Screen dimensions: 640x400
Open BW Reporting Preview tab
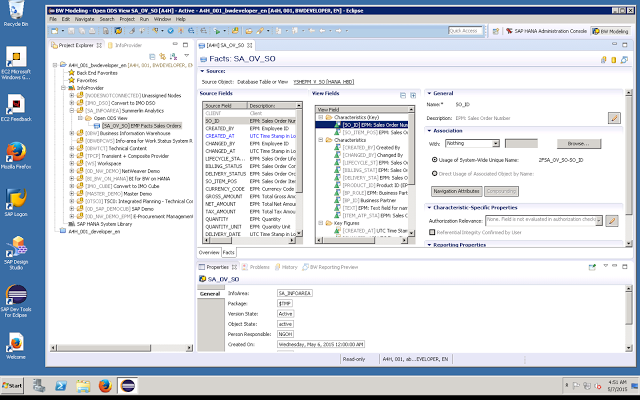coord(330,267)
